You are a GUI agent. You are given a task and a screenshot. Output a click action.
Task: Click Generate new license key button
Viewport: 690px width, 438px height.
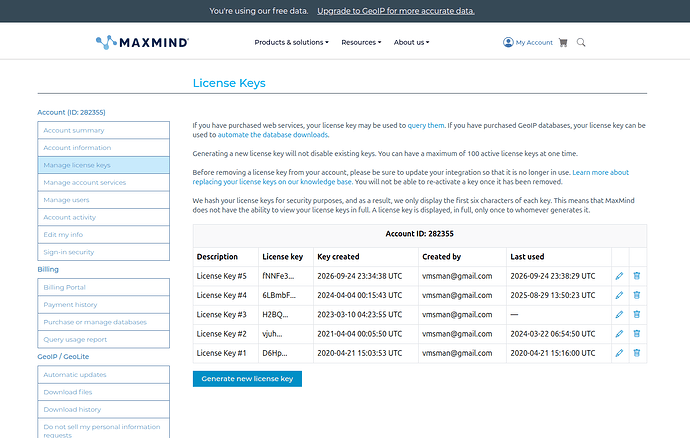coord(247,379)
